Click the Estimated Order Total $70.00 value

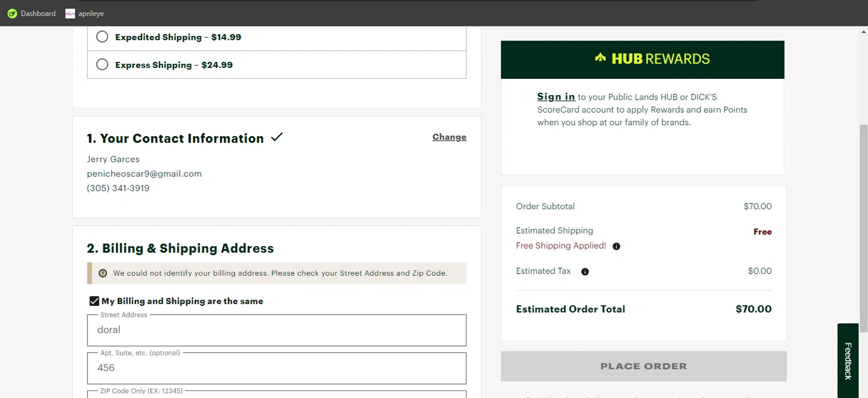[753, 309]
